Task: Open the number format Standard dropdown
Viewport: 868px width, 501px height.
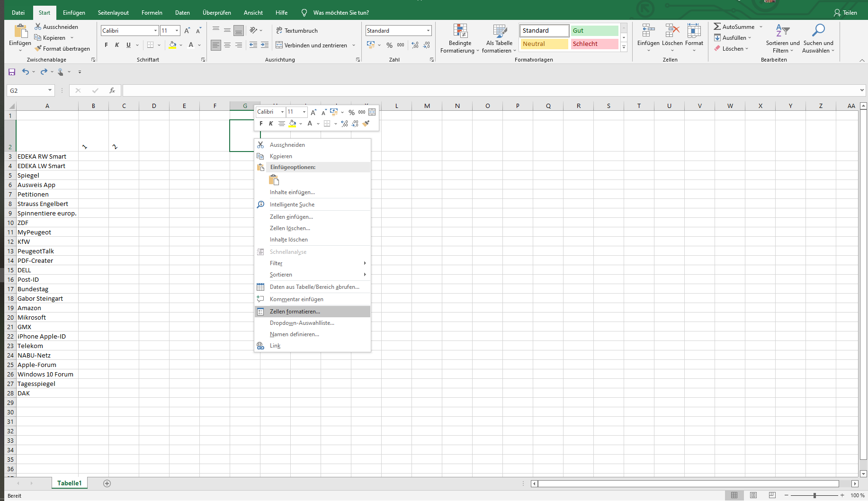Action: point(428,31)
